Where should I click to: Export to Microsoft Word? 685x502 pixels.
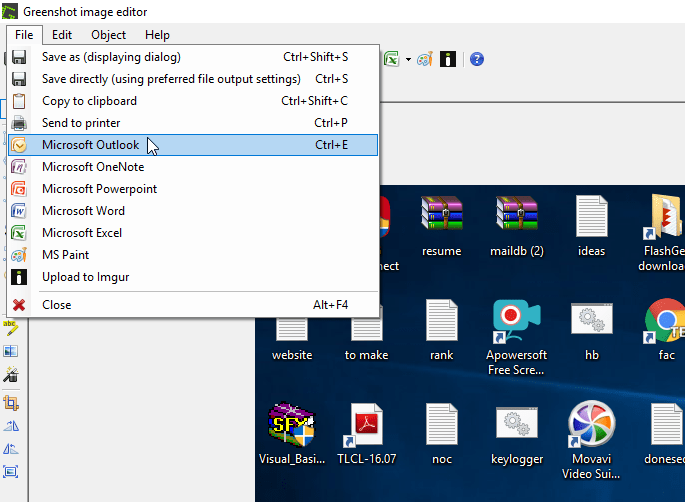pyautogui.click(x=193, y=211)
